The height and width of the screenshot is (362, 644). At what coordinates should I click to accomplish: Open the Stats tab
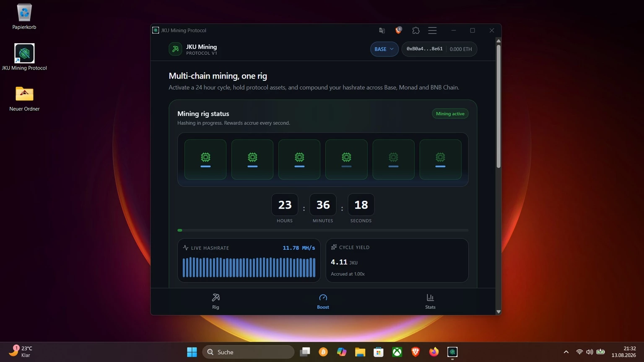point(430,301)
